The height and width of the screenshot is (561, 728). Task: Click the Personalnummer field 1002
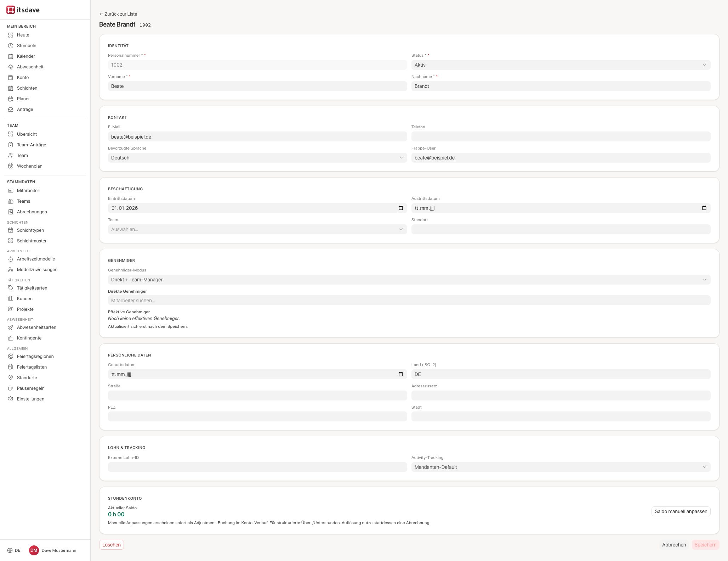pyautogui.click(x=257, y=65)
